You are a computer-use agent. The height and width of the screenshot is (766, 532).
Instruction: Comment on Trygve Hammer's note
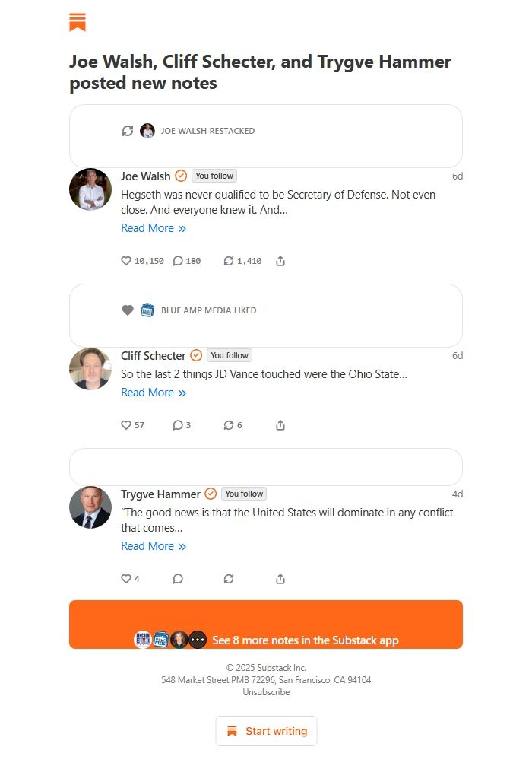point(178,579)
